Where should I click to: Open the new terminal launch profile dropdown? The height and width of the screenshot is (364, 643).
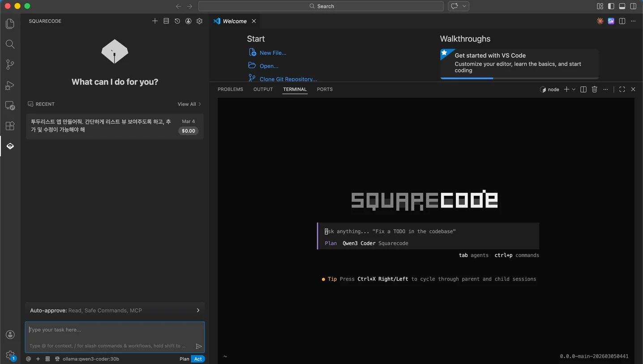click(574, 89)
